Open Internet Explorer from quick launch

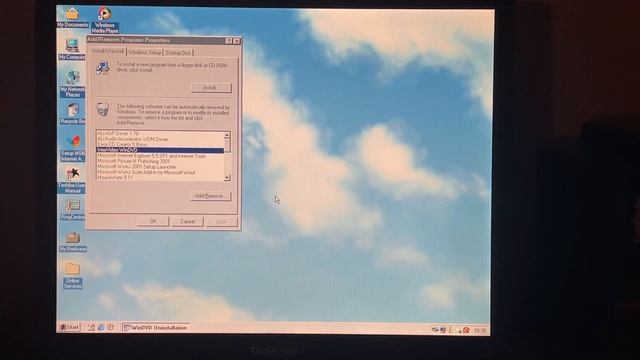click(101, 327)
